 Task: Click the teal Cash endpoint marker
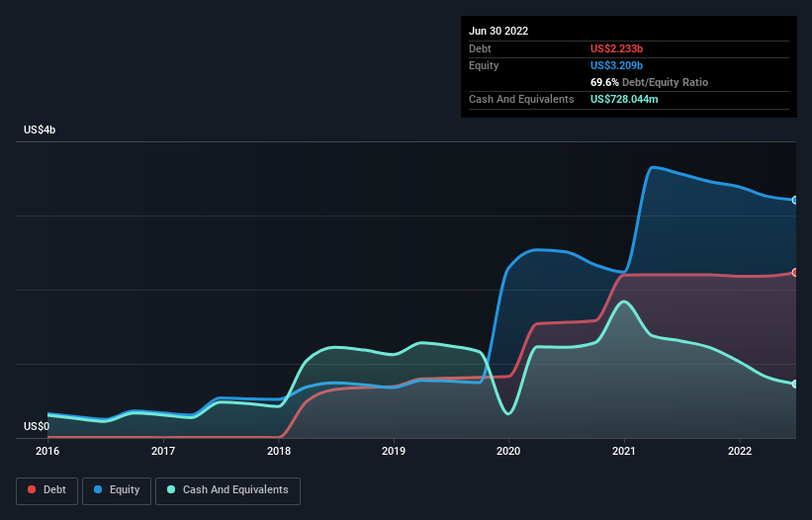[795, 384]
